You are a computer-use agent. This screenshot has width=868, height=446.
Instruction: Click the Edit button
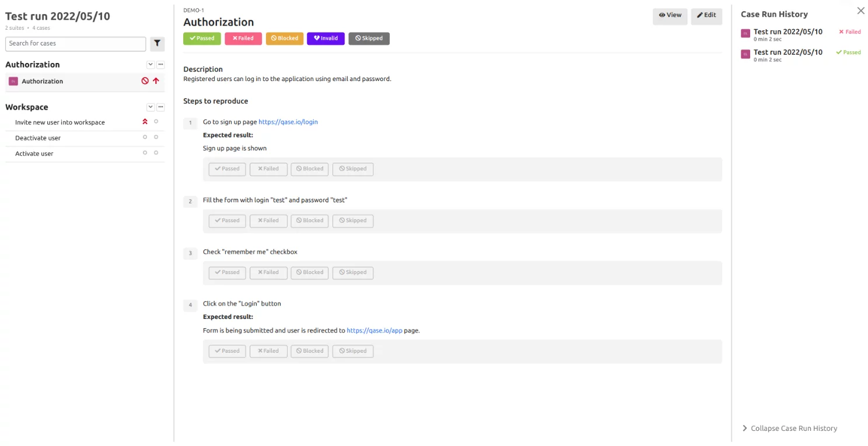pyautogui.click(x=706, y=16)
